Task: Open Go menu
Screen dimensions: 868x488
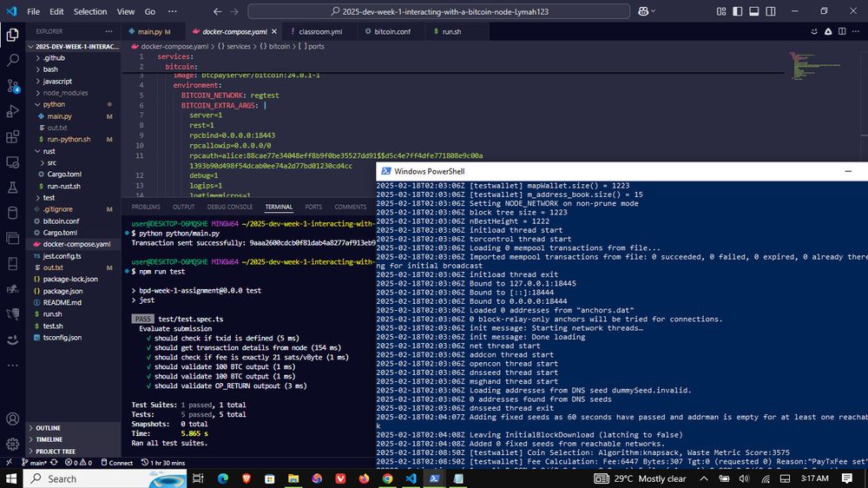Action: (x=149, y=11)
